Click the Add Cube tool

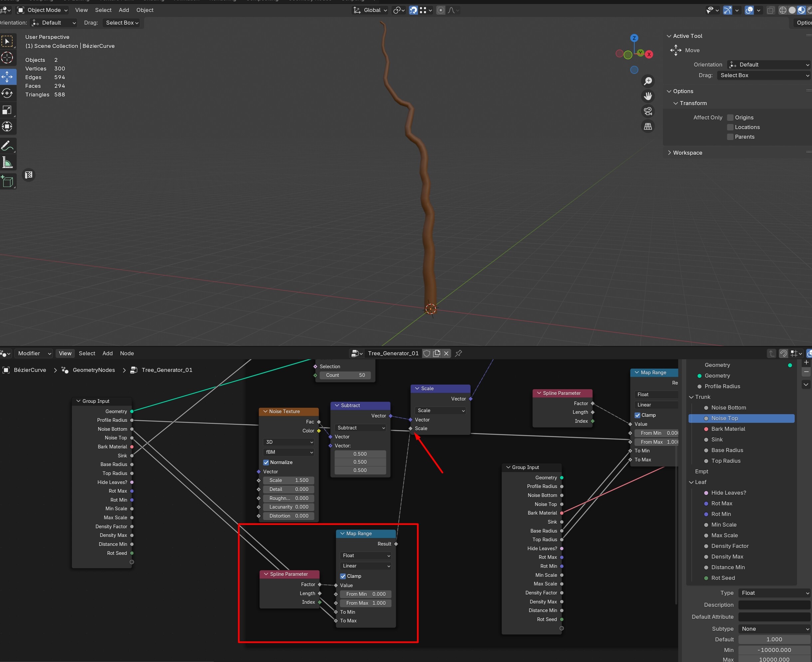pos(7,182)
